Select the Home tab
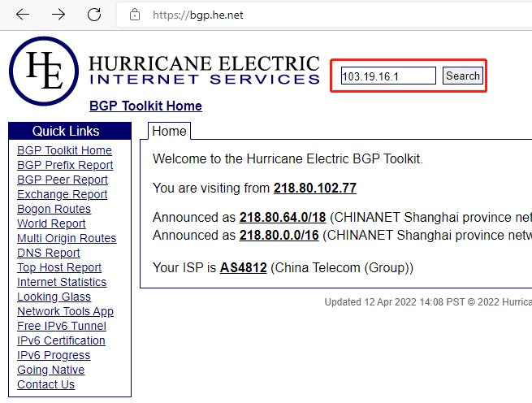532x403 pixels. click(169, 131)
